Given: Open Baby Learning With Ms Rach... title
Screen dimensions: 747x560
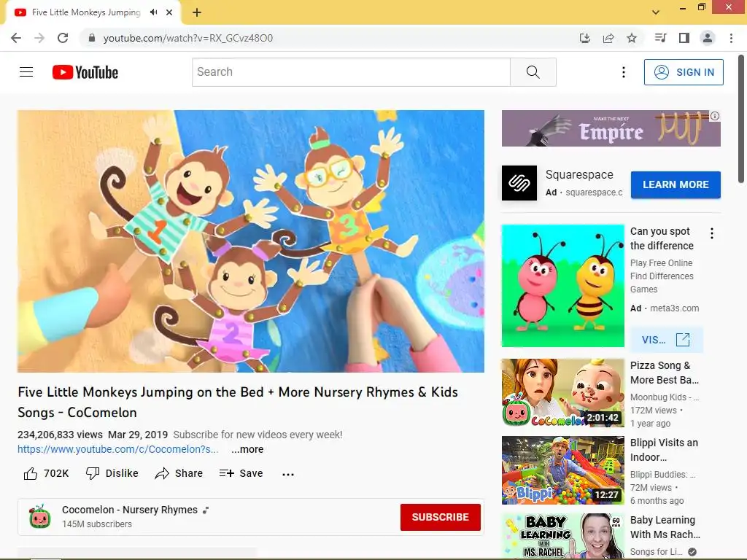Looking at the screenshot, I should [665, 527].
